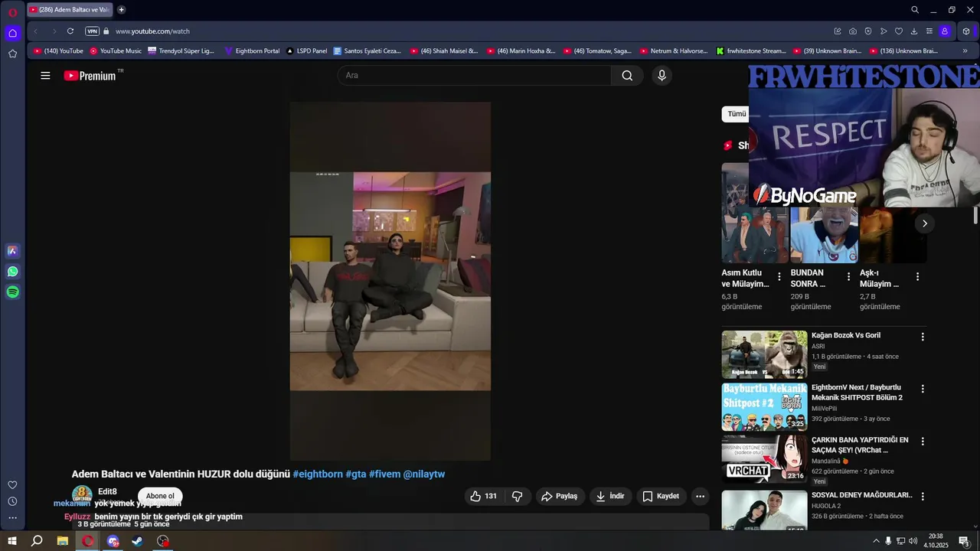This screenshot has height=551, width=980.
Task: Reload the current page
Action: pyautogui.click(x=70, y=31)
